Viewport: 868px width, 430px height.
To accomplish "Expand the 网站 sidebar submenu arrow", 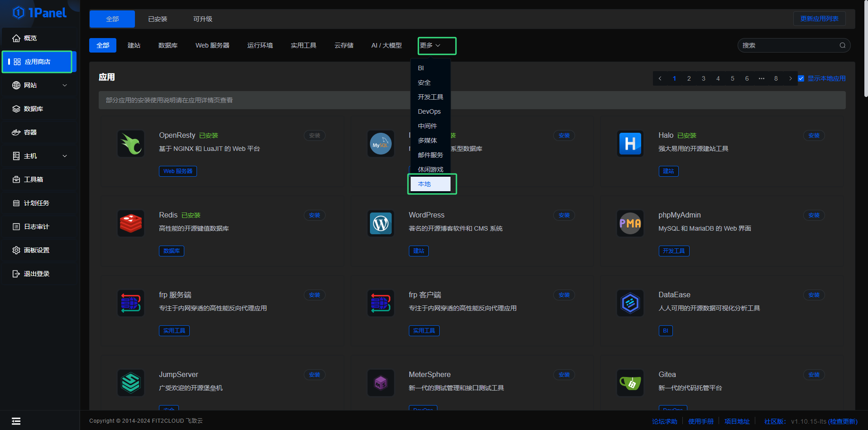I will point(65,85).
